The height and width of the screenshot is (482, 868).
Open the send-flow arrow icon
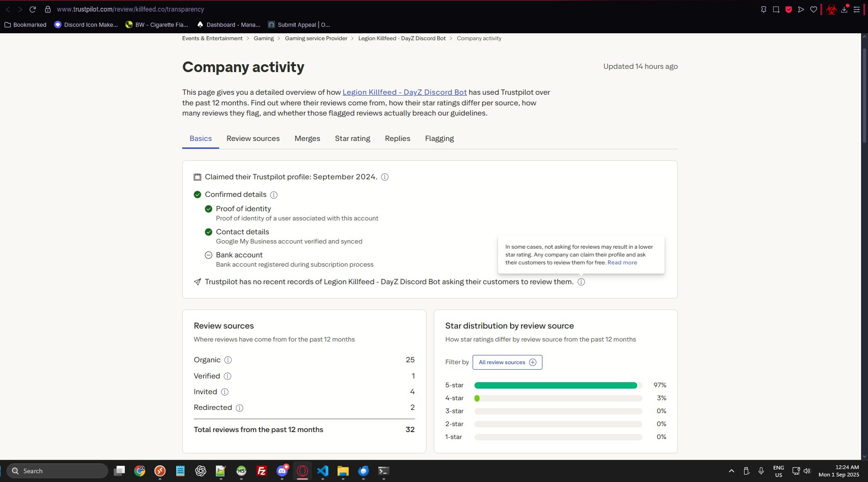pyautogui.click(x=801, y=9)
